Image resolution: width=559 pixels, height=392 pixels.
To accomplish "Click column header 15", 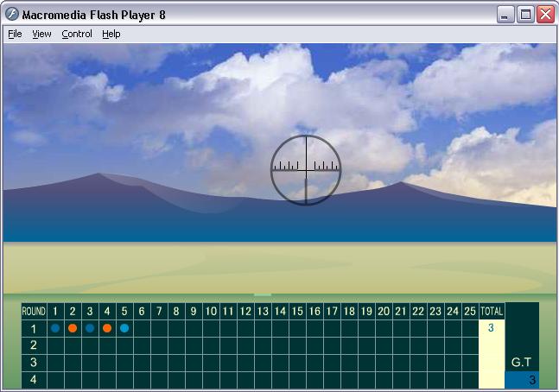I will (x=297, y=312).
